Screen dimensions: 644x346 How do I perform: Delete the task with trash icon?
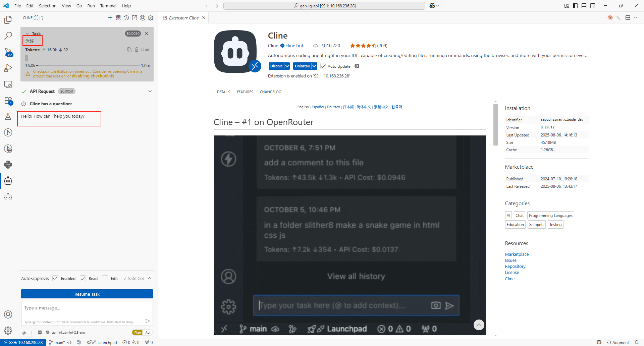(x=137, y=50)
